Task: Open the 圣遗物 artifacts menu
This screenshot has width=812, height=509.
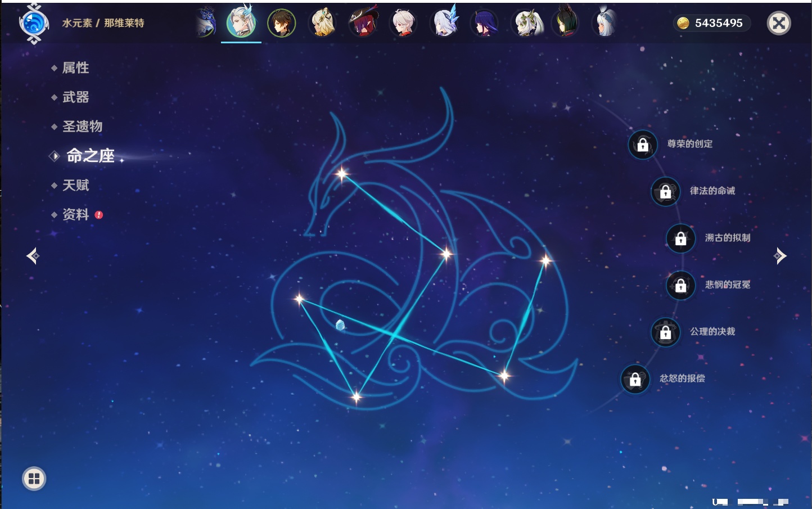Action: coord(82,127)
